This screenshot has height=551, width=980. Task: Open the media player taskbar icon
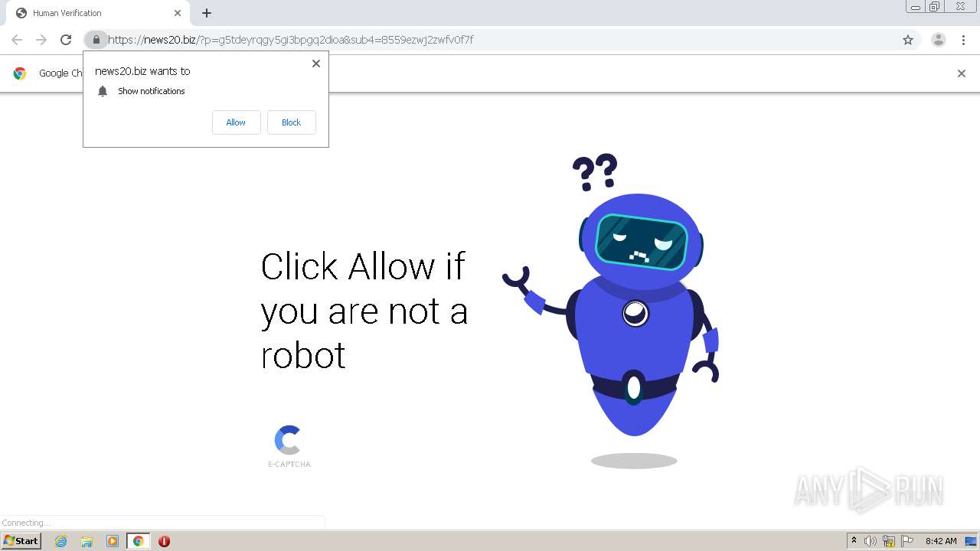click(113, 541)
